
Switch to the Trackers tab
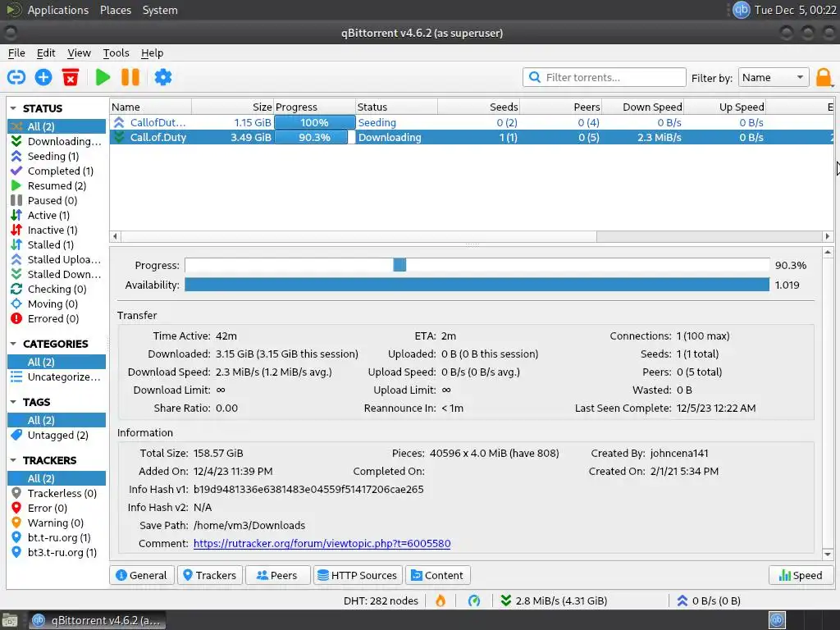(210, 575)
